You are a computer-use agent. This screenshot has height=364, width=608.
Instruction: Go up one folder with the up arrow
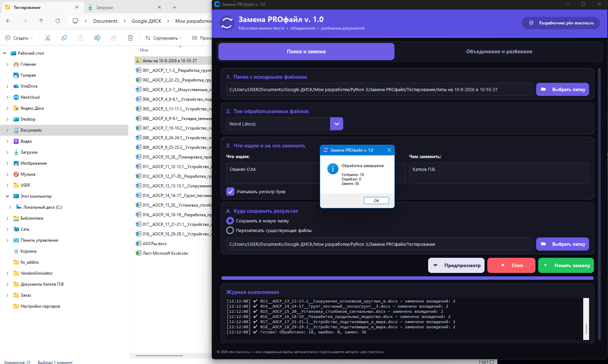coord(41,21)
